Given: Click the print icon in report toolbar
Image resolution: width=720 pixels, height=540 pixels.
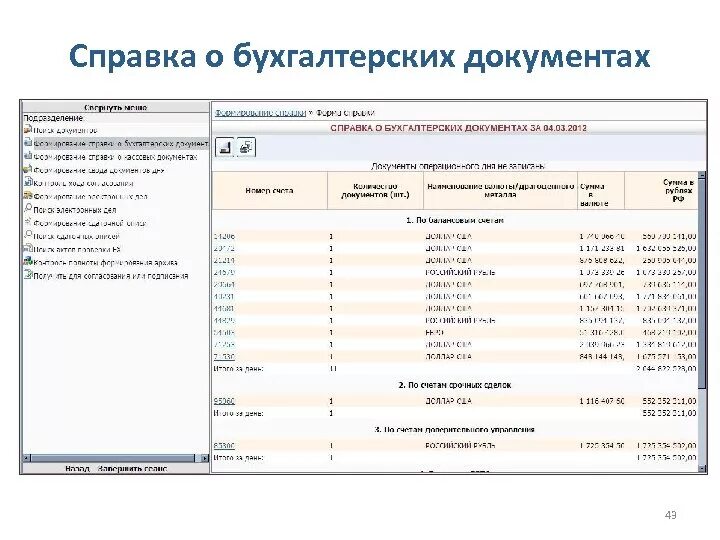Looking at the screenshot, I should [x=247, y=147].
